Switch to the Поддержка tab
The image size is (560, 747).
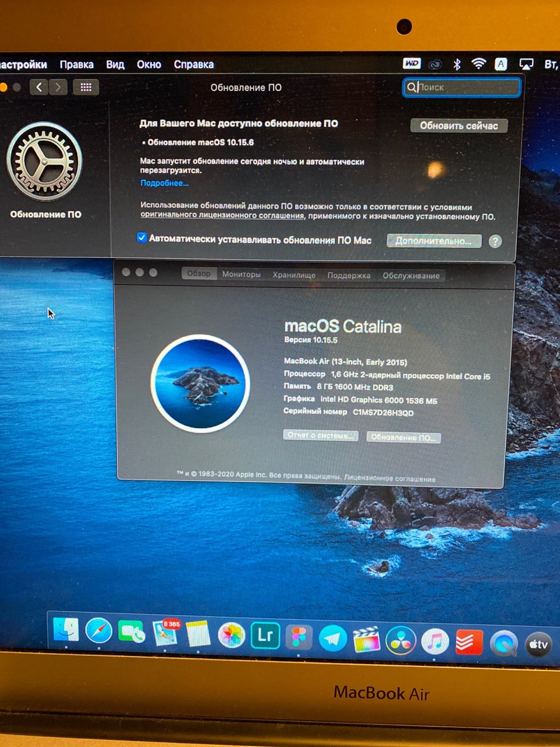349,275
